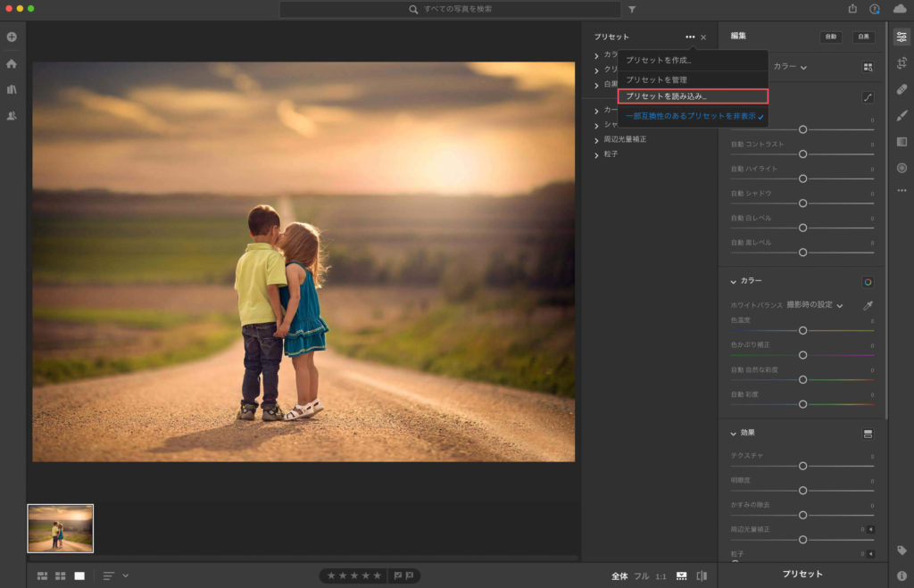Toggle show original compare icon
This screenshot has width=914, height=588.
[x=702, y=576]
